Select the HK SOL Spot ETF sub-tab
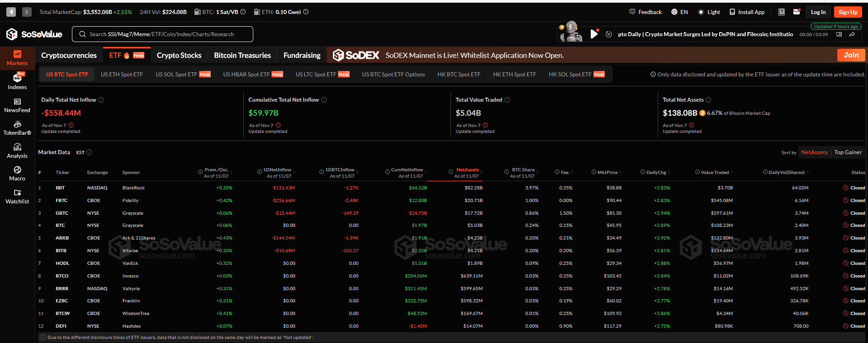 coord(576,74)
